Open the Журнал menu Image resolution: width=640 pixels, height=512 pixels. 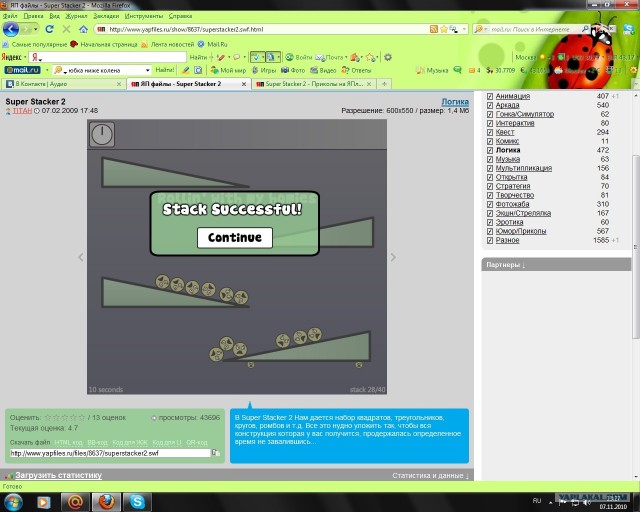point(76,16)
